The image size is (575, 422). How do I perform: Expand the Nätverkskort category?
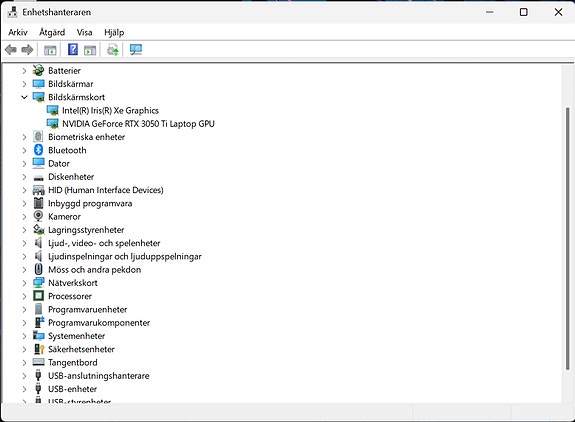pyautogui.click(x=24, y=283)
